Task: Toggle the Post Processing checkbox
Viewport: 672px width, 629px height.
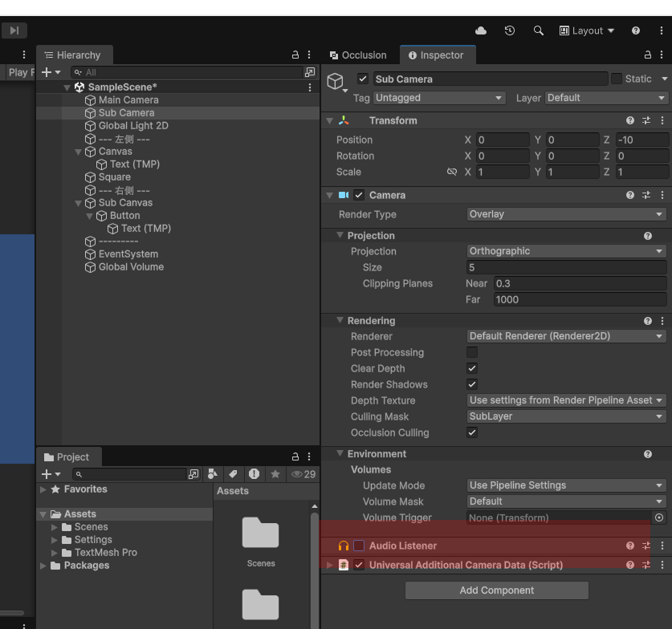Action: tap(472, 352)
